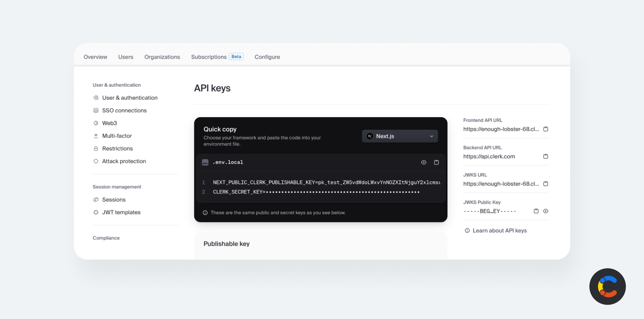Select Attack protection in sidebar
644x319 pixels.
click(x=124, y=162)
